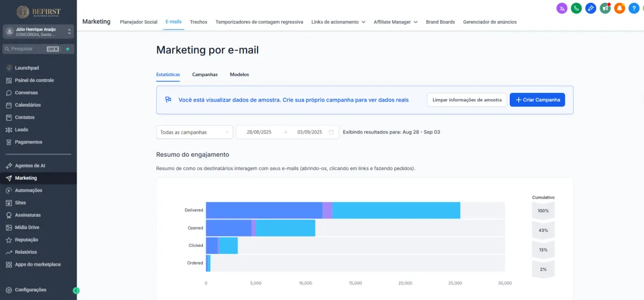Click the 100% cumulative funnel badge
Viewport: 644px width, 300px height.
(543, 211)
